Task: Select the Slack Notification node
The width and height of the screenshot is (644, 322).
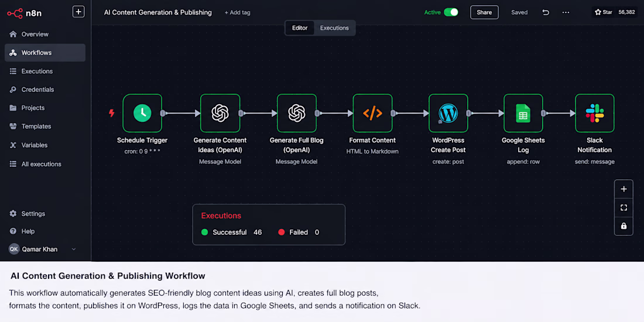Action: click(x=595, y=114)
